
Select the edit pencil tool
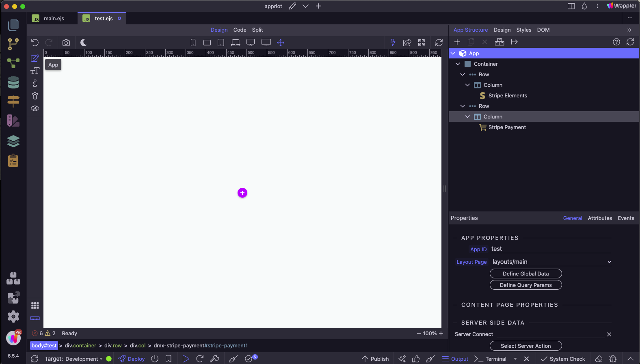(35, 58)
